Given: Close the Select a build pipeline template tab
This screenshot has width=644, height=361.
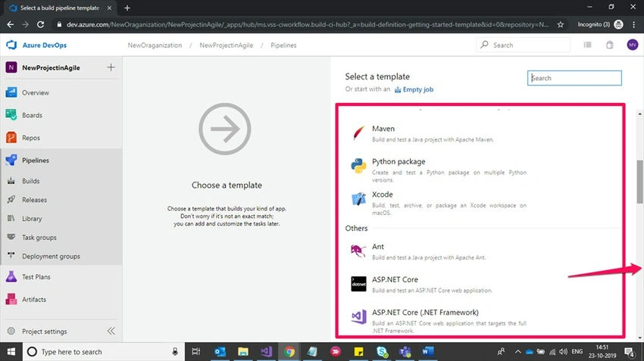Looking at the screenshot, I should [109, 8].
